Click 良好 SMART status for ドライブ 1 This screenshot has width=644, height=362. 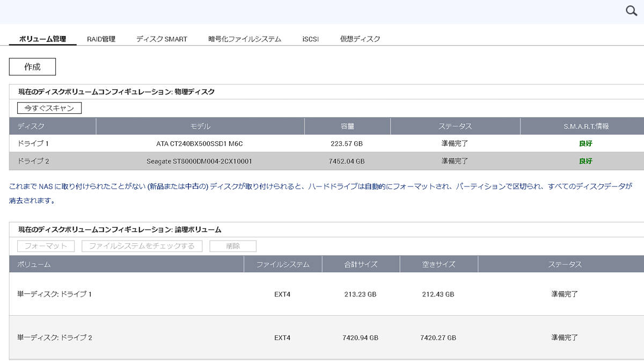click(x=586, y=143)
